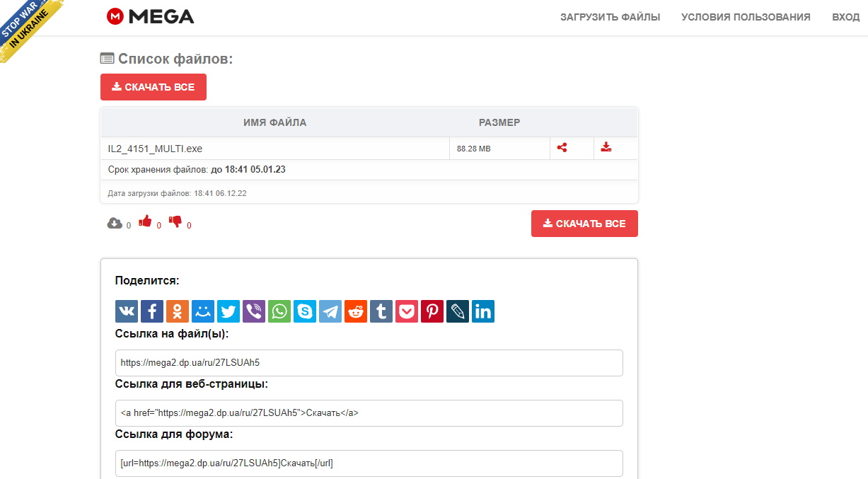Share the file on Pinterest
The width and height of the screenshot is (868, 479).
pos(432,311)
